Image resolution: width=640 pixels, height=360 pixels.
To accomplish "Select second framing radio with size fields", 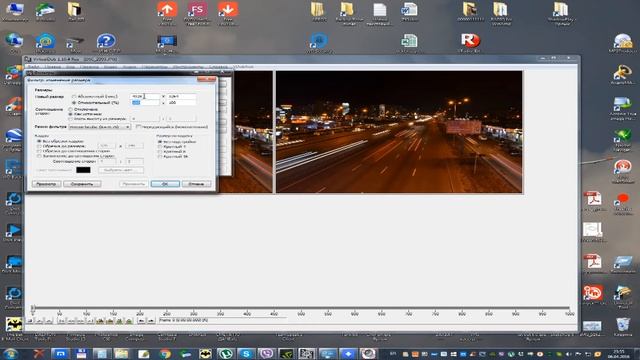I will point(39,146).
